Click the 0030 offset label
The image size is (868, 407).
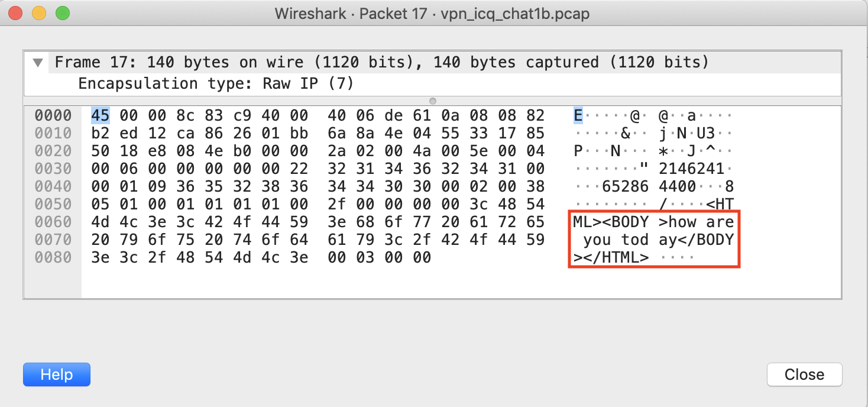click(x=53, y=169)
